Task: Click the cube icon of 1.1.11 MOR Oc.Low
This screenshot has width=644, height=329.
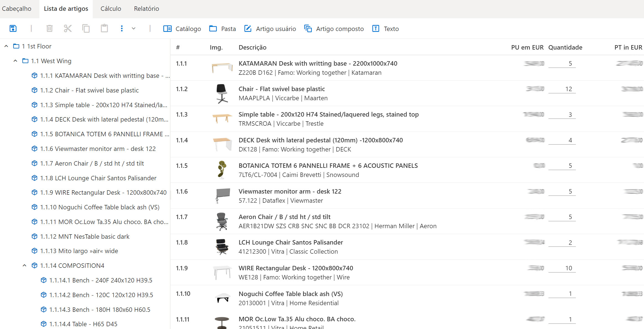Action: (34, 222)
